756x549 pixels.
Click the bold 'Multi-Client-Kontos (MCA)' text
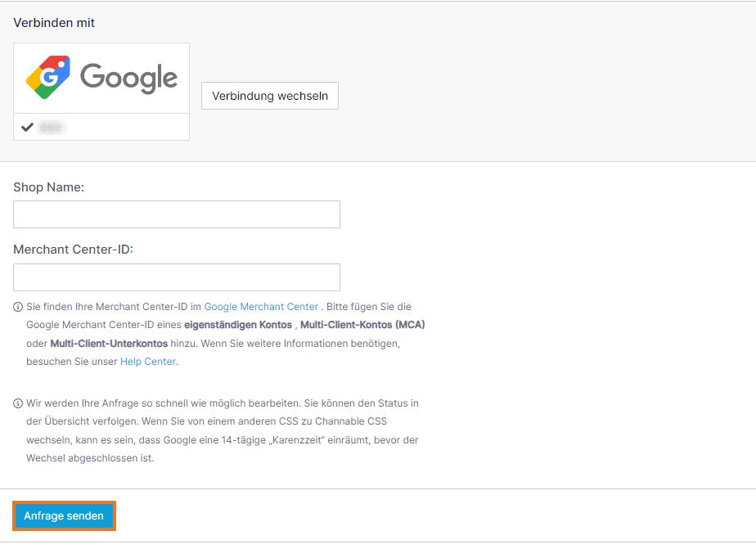coord(362,325)
